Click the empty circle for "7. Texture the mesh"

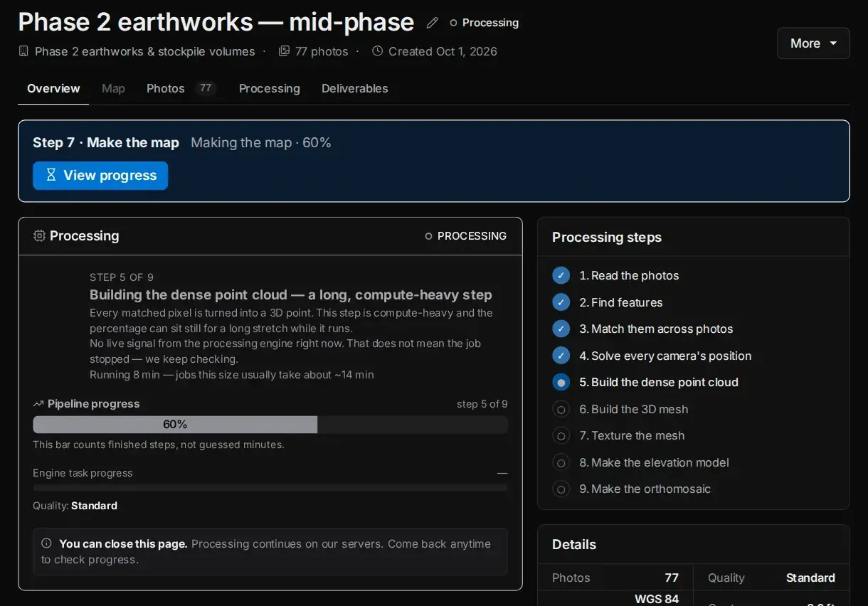(561, 435)
